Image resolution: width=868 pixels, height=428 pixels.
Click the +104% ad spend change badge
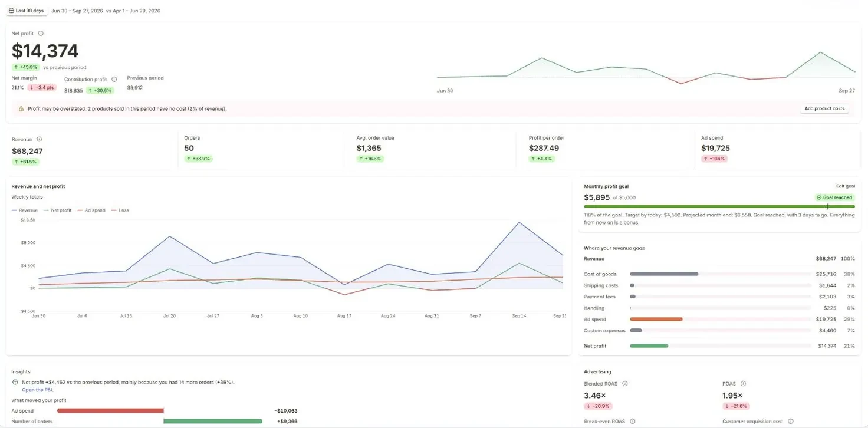pyautogui.click(x=714, y=159)
